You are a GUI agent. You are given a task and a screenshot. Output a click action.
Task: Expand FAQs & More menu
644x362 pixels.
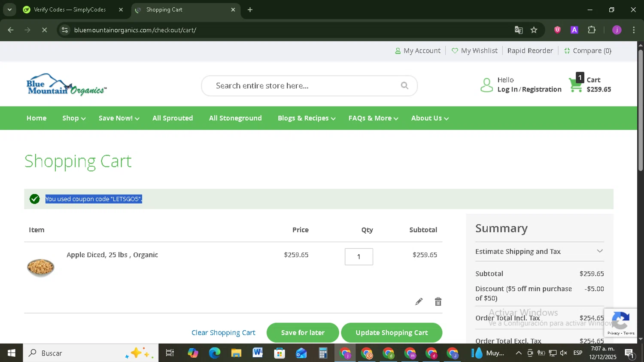[x=373, y=118]
